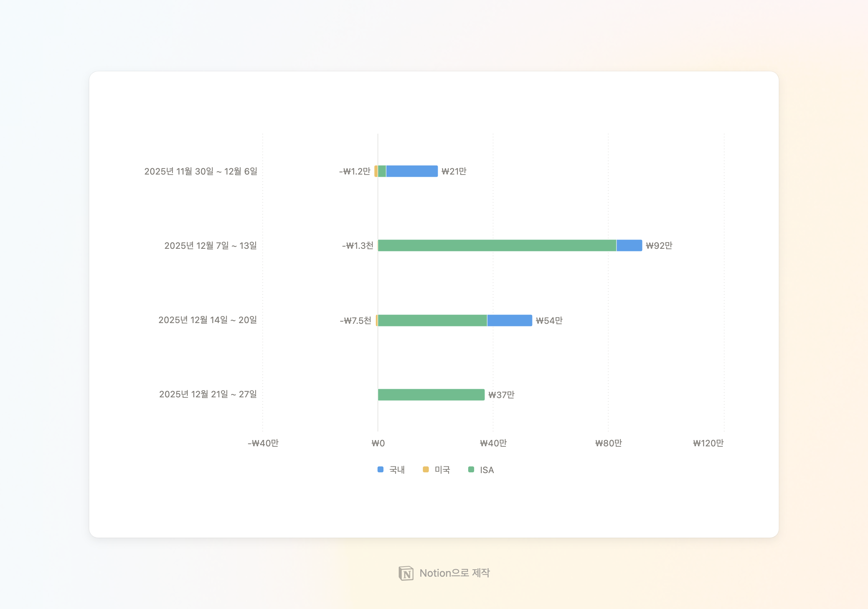
Task: Click the green ISA bar for 12월 7일 week
Action: coord(497,245)
